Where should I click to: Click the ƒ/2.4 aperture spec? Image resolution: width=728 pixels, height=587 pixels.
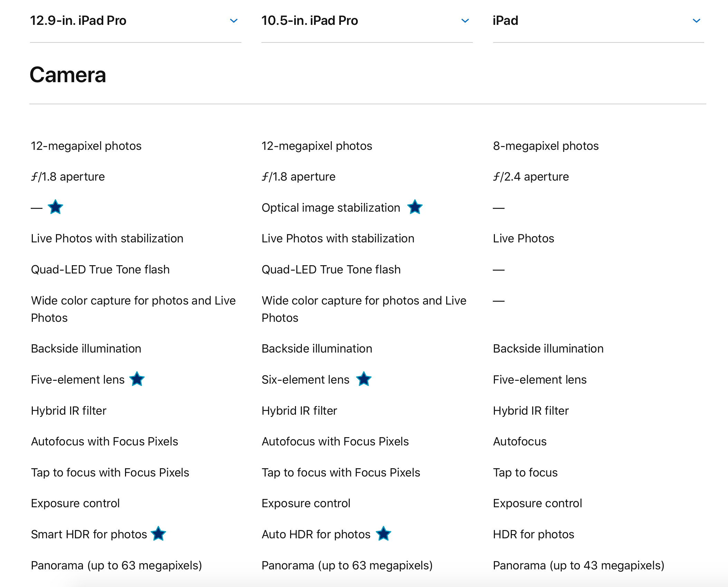tap(531, 177)
